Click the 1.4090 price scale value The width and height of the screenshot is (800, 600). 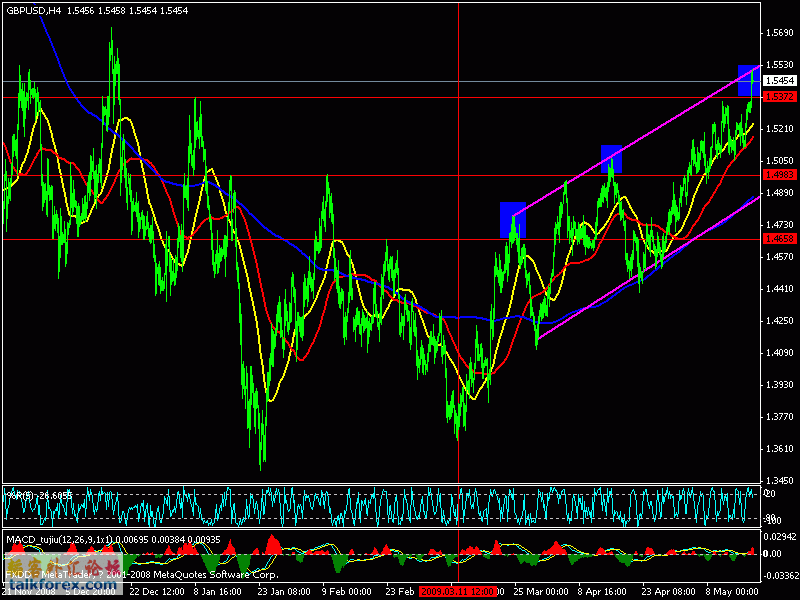780,353
